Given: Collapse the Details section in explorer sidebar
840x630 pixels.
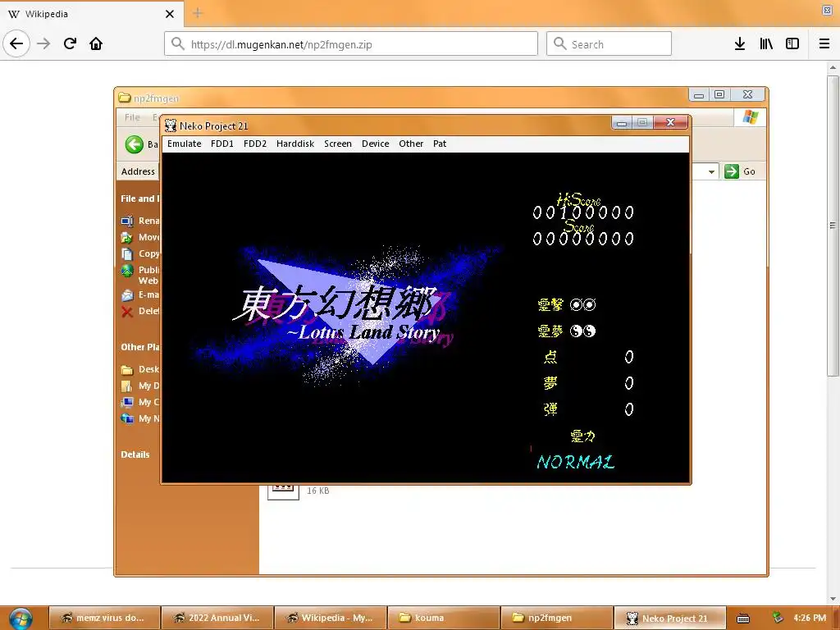Looking at the screenshot, I should tap(135, 454).
